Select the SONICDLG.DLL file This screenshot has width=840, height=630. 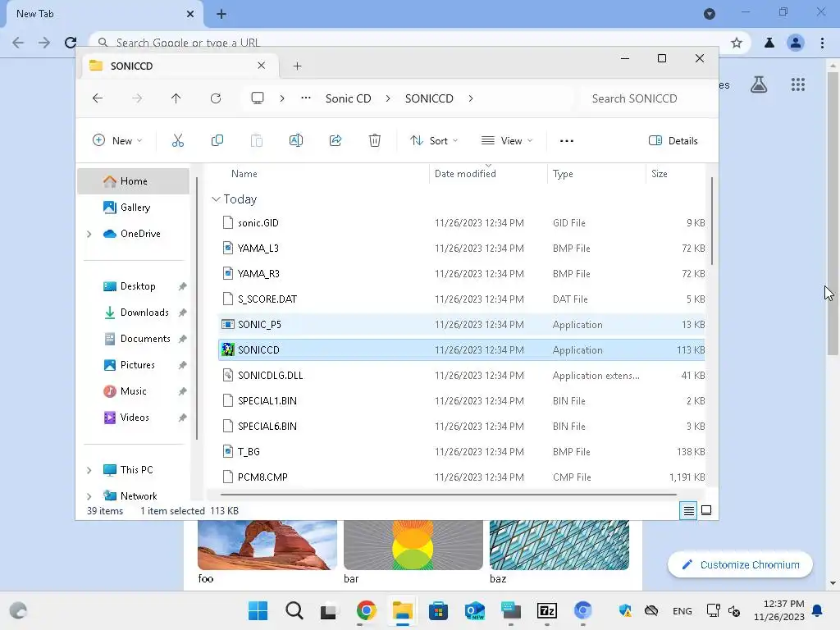tap(462, 376)
